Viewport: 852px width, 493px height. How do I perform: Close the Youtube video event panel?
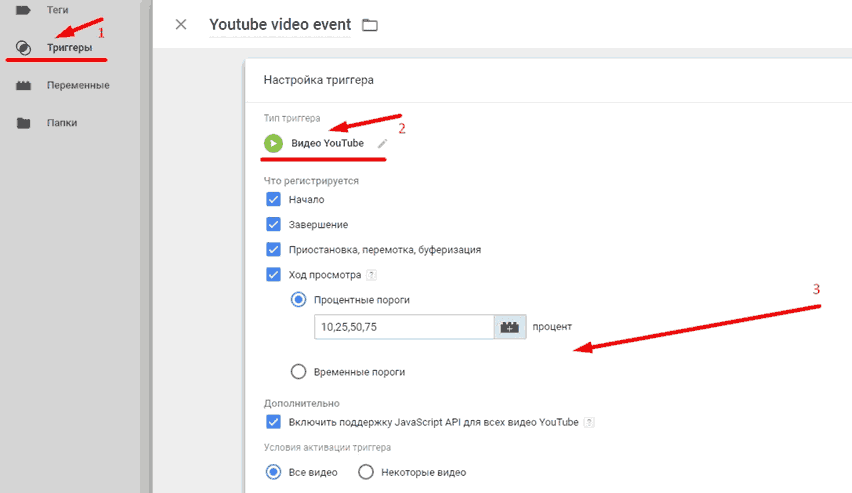tap(181, 24)
